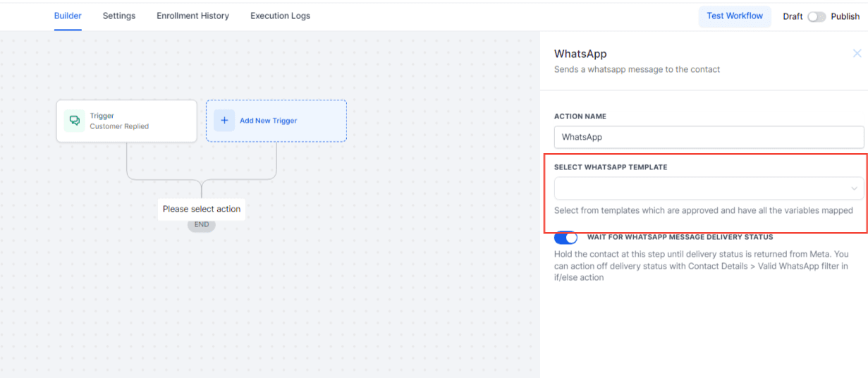
Task: Open the Settings tab
Action: click(x=119, y=16)
